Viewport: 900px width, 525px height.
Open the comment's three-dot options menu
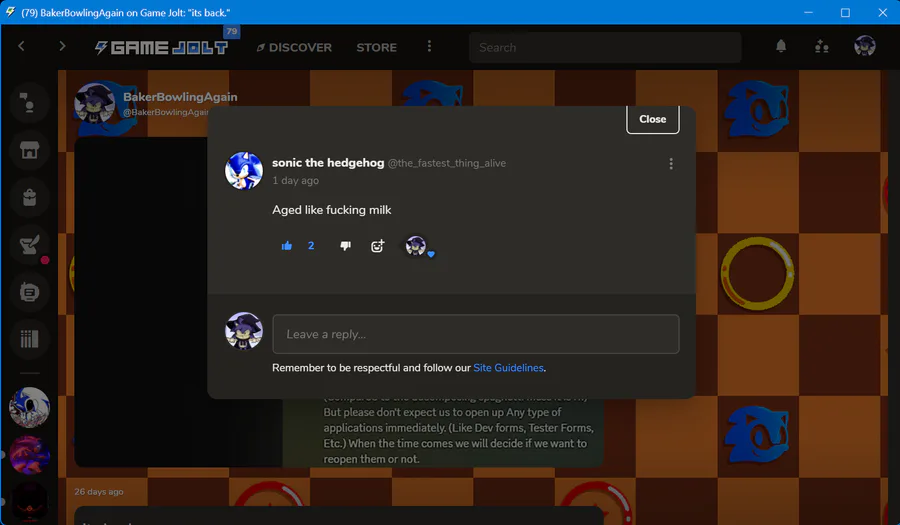coord(671,164)
